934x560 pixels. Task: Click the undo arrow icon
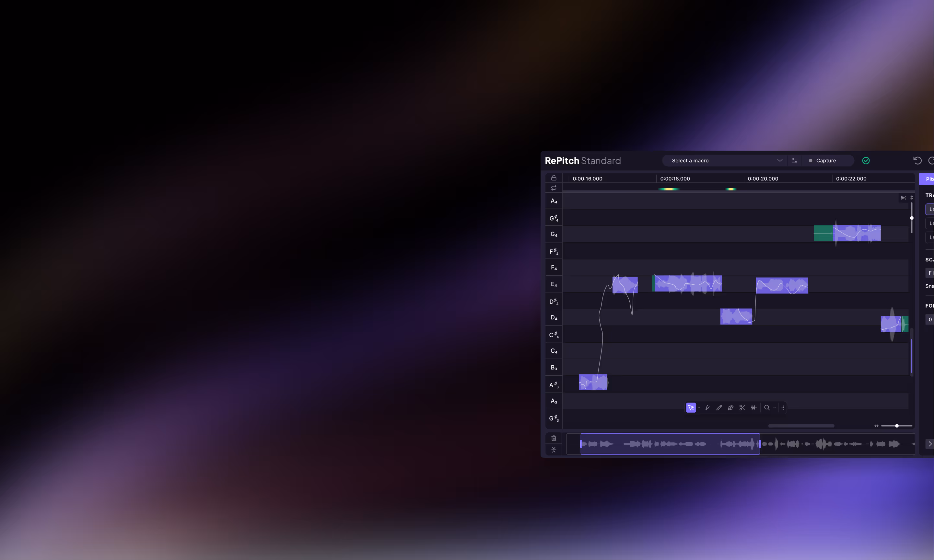[917, 160]
